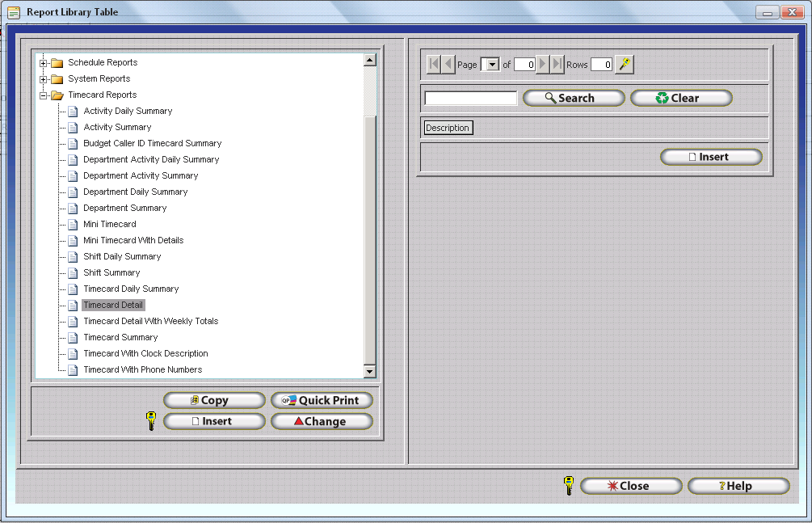The width and height of the screenshot is (812, 523).
Task: Click the first page navigation arrow
Action: (x=433, y=65)
